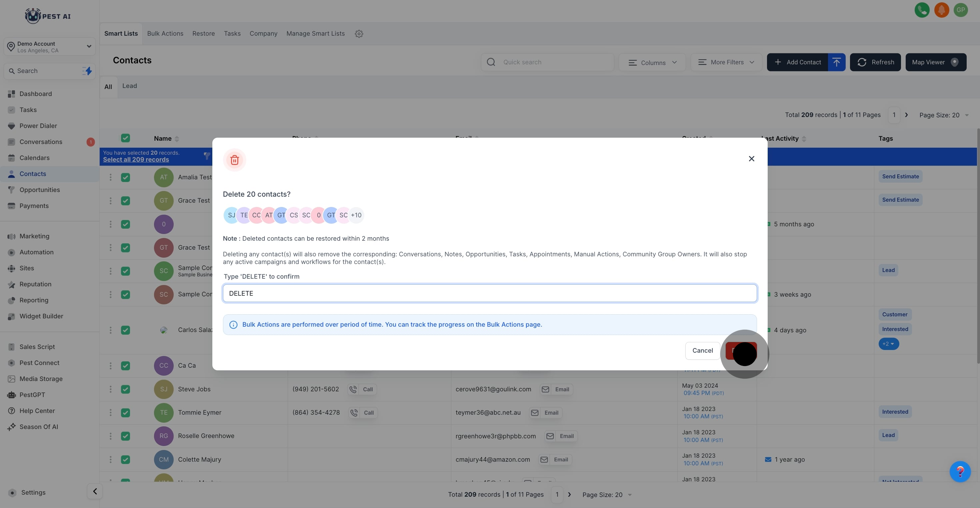The image size is (980, 508).
Task: Click the Call icon for Steve Jobs
Action: click(x=353, y=389)
